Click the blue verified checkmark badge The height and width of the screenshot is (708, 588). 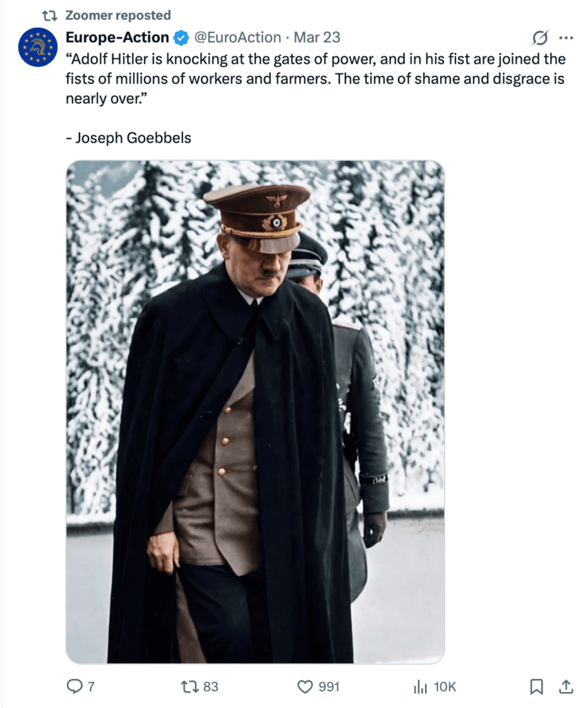click(x=182, y=38)
